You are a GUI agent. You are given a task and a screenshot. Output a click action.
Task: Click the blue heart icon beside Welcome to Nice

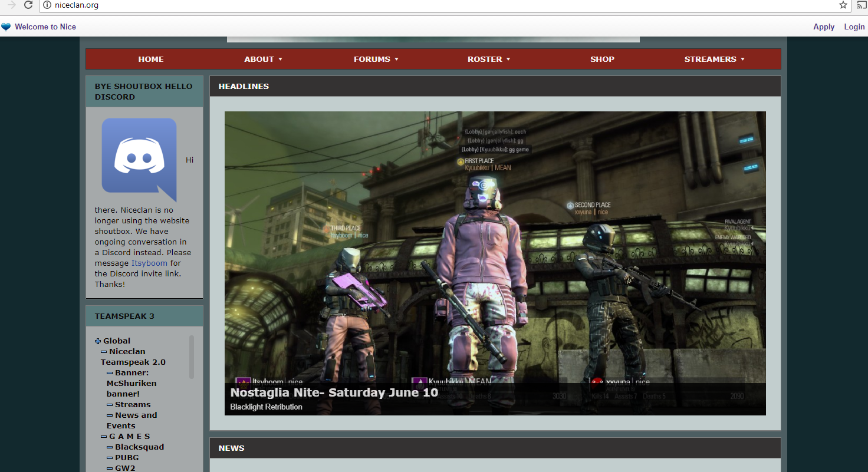(x=6, y=27)
